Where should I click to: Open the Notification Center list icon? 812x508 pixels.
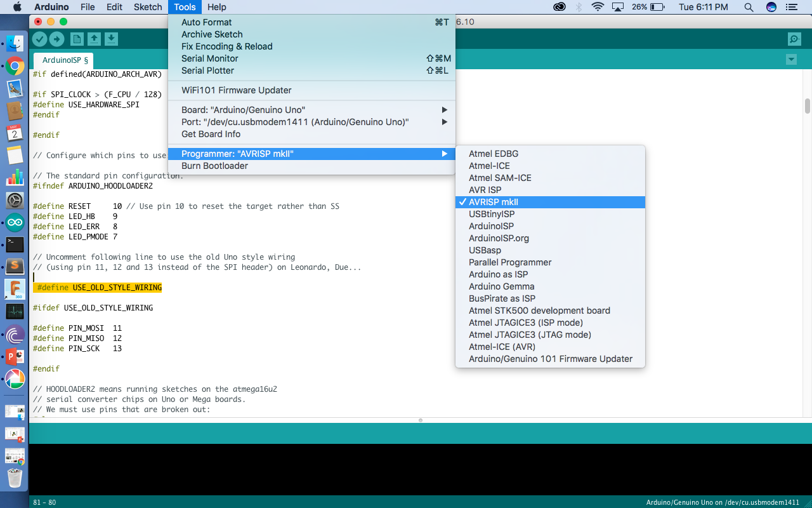pos(790,7)
